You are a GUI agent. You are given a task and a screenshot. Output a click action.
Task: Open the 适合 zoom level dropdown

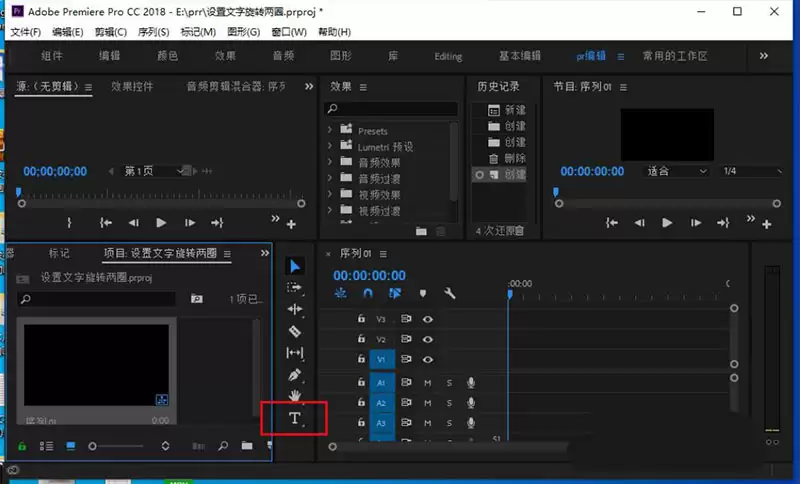point(677,171)
